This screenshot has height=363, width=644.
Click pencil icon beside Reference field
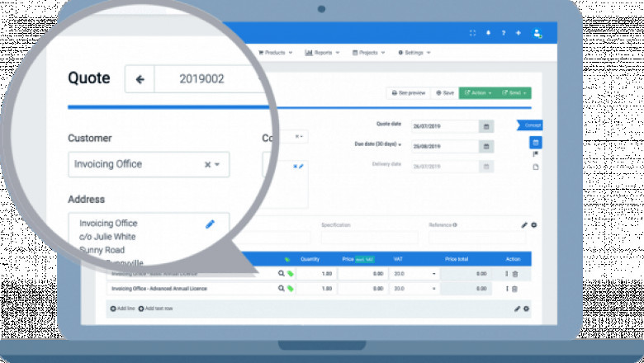pos(524,224)
